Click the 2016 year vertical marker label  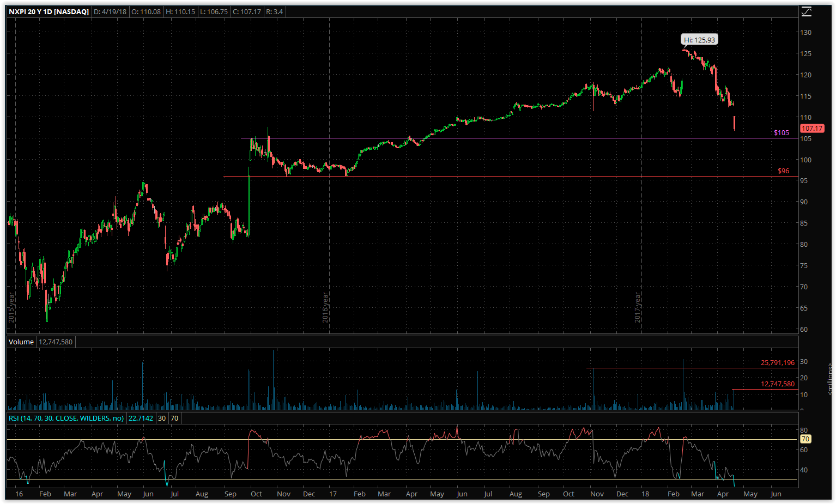pyautogui.click(x=325, y=307)
